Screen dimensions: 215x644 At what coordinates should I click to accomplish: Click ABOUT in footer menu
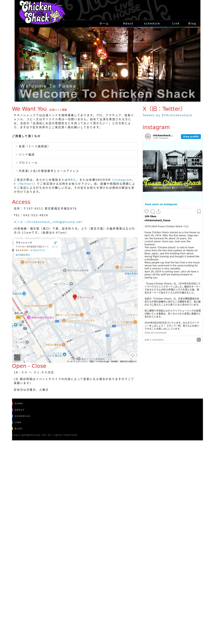pyautogui.click(x=20, y=410)
